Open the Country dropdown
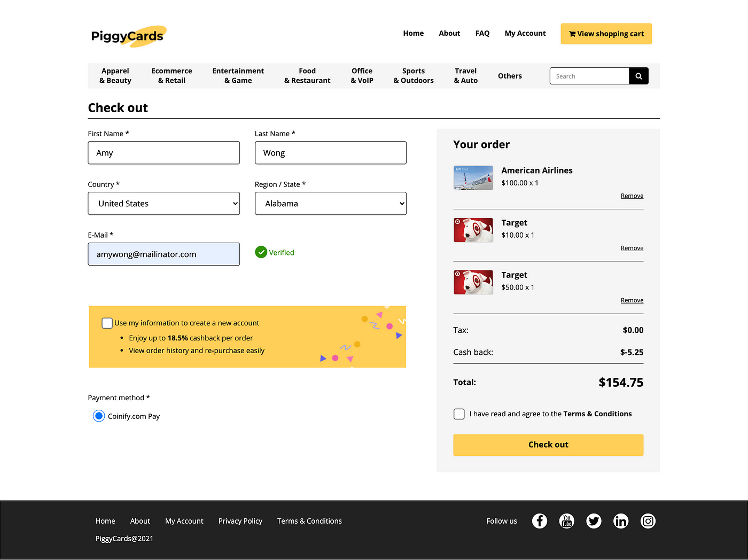This screenshot has width=748, height=560. point(164,204)
